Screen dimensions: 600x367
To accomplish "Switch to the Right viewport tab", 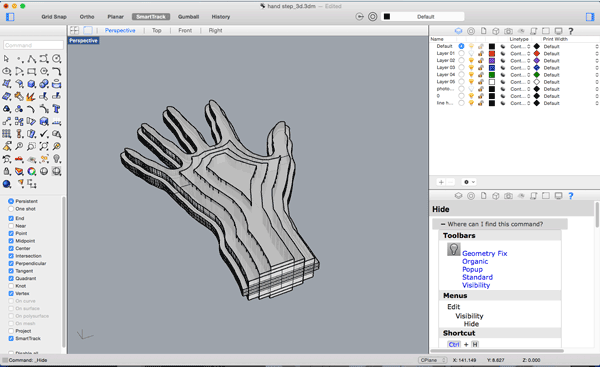I will click(x=215, y=30).
